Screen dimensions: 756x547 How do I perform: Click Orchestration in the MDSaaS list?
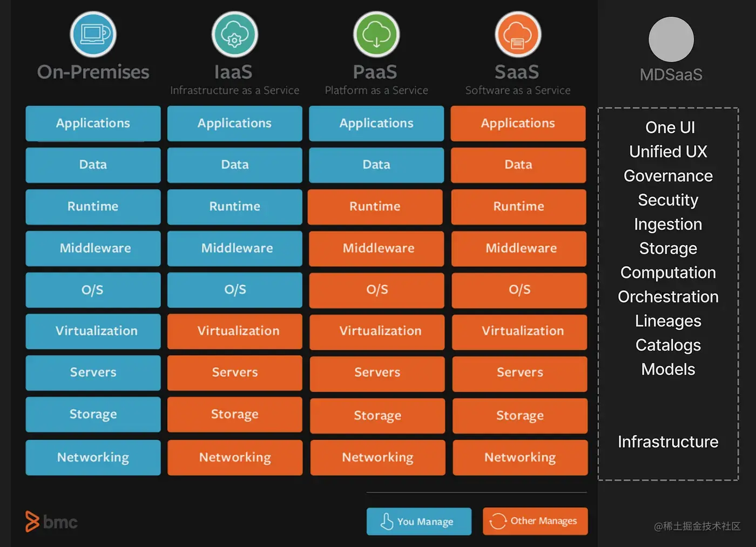coord(668,297)
